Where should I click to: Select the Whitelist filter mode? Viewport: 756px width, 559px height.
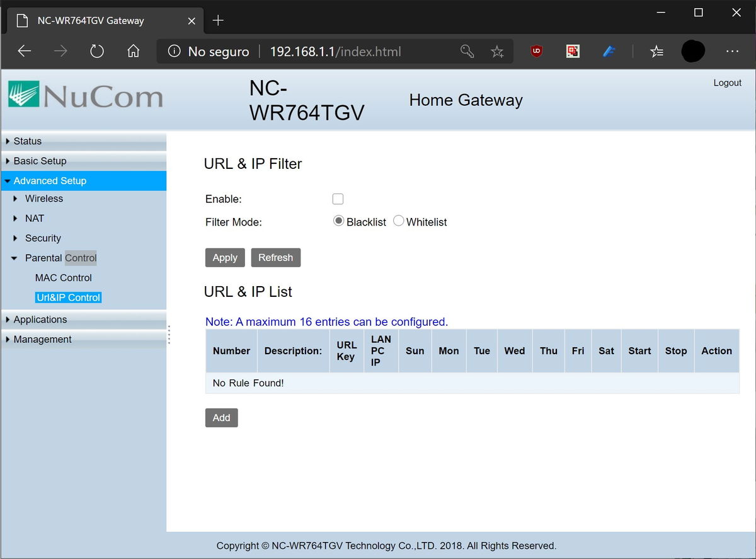[x=398, y=221]
